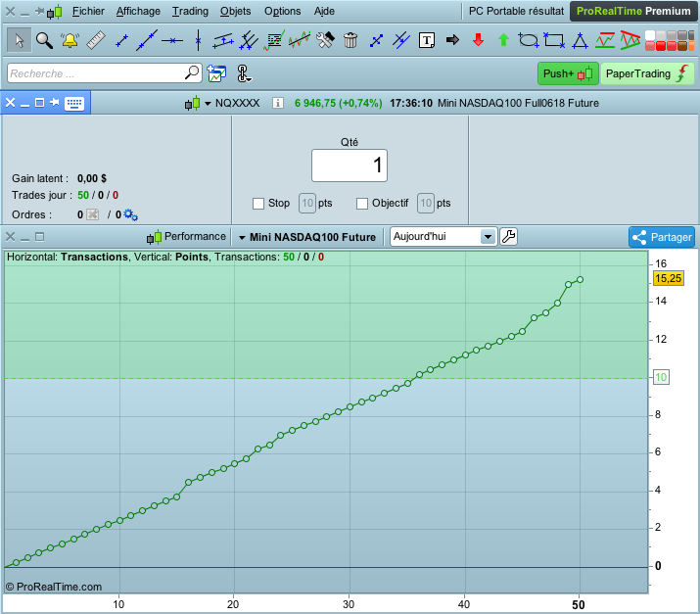Expand the Mini NASDAQ100 Future dropdown
700x614 pixels.
click(242, 237)
